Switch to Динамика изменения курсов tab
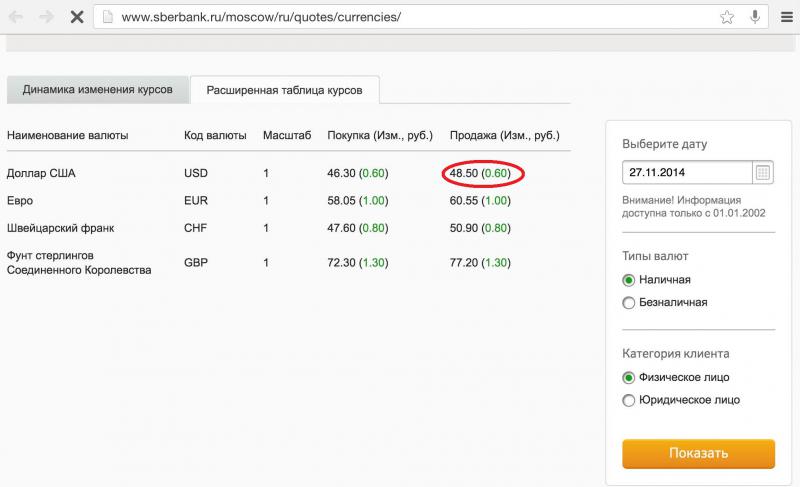This screenshot has width=800, height=487. coord(98,89)
